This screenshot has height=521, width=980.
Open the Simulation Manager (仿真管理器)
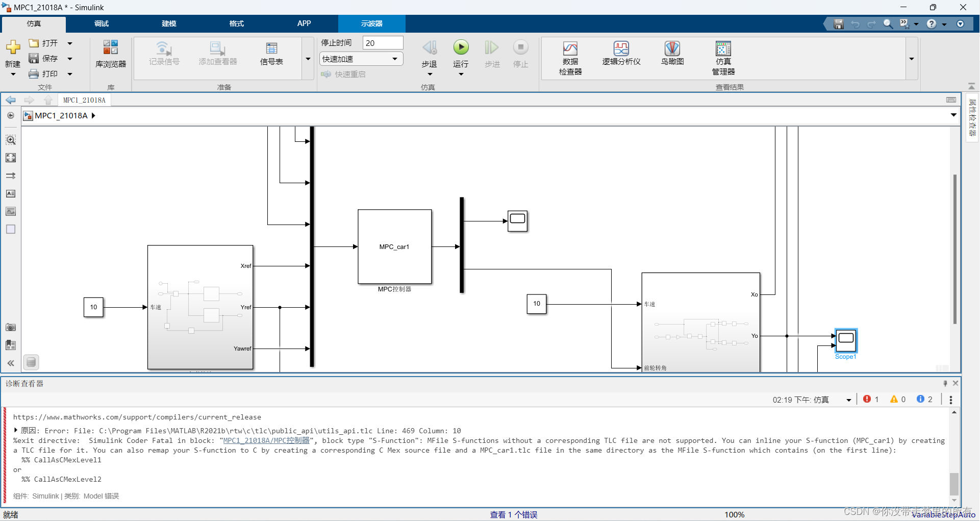point(723,48)
